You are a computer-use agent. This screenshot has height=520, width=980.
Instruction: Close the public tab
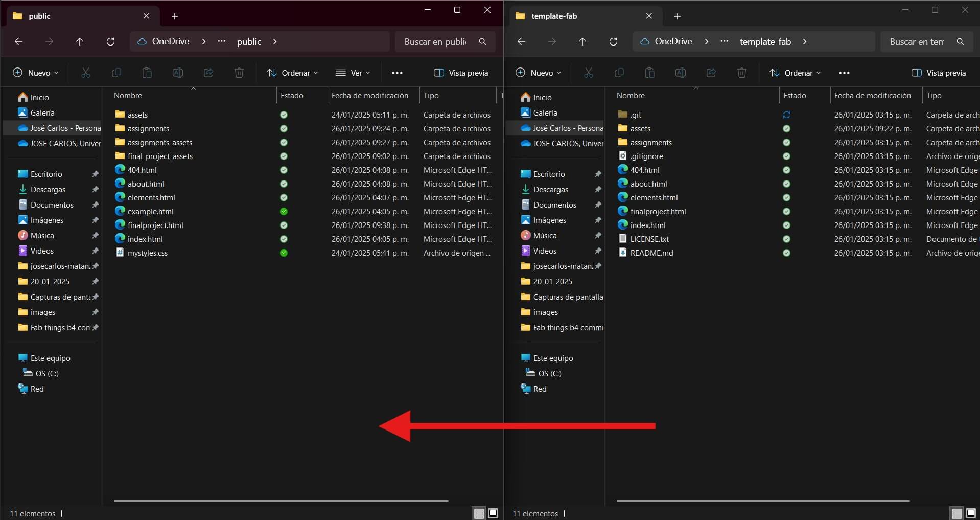[146, 16]
